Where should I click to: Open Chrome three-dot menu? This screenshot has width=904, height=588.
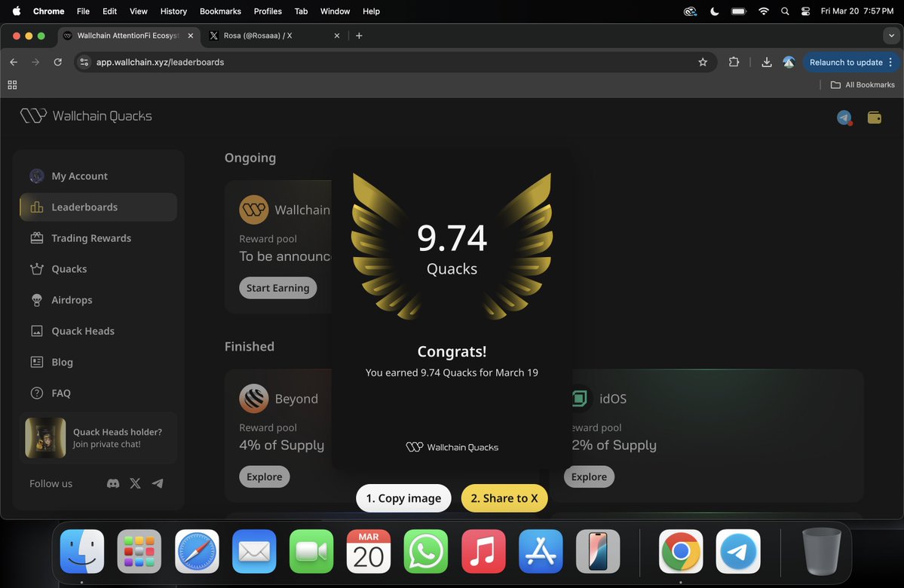click(890, 63)
